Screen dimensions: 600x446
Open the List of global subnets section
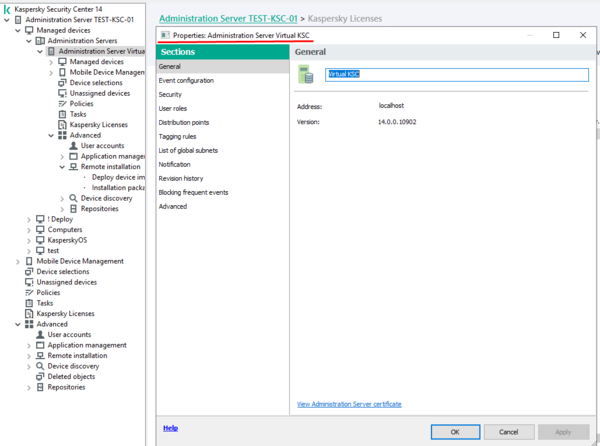click(188, 150)
